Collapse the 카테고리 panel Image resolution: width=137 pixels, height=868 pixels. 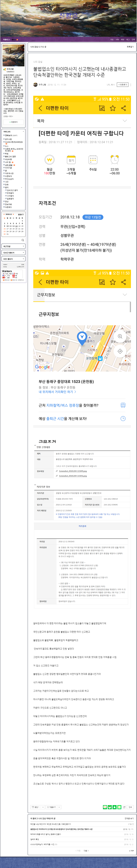pyautogui.click(x=23, y=131)
